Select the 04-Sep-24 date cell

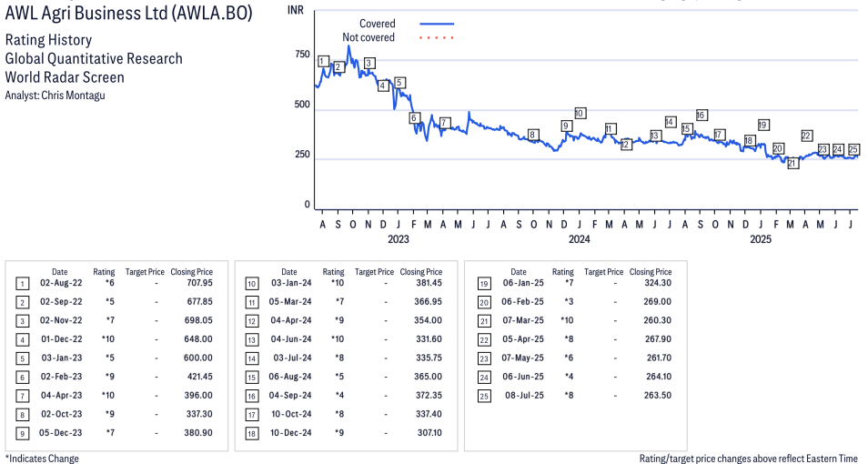(290, 396)
